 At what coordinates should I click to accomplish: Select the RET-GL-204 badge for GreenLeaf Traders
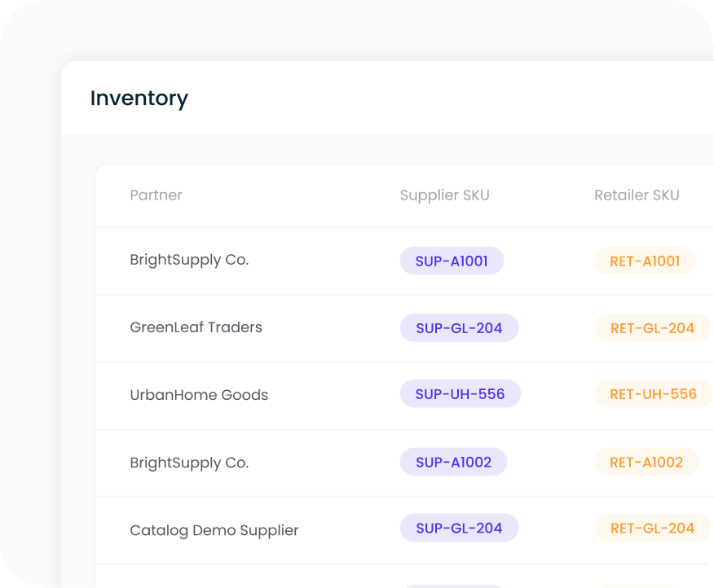[652, 327]
